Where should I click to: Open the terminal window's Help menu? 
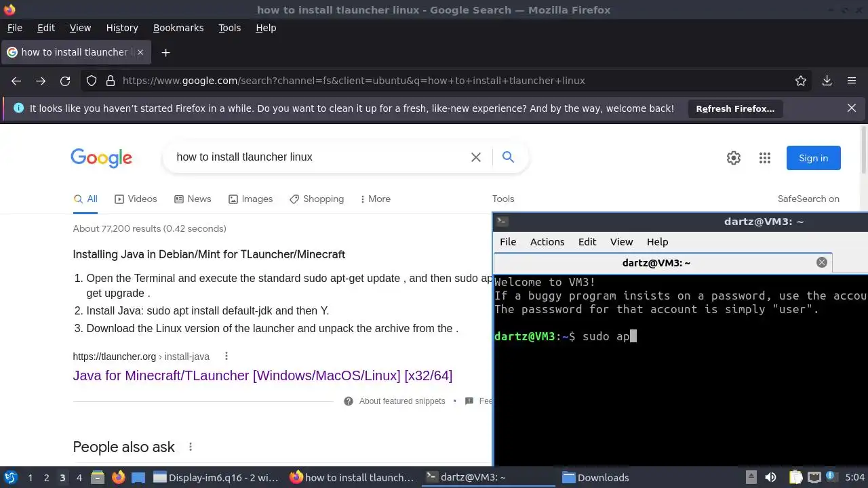(657, 242)
